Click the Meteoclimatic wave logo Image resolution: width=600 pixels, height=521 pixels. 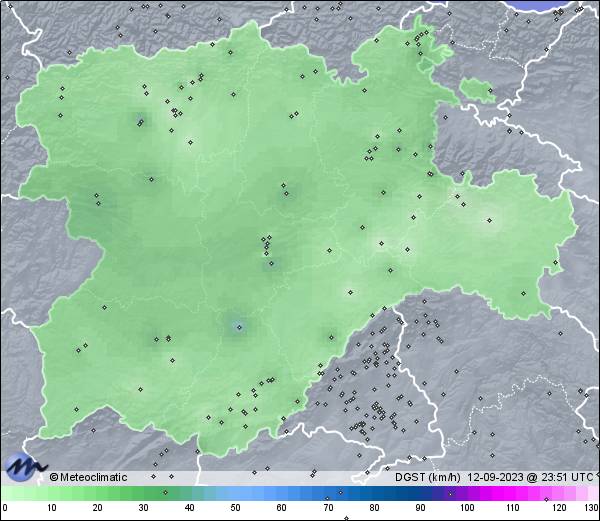[x=25, y=467]
